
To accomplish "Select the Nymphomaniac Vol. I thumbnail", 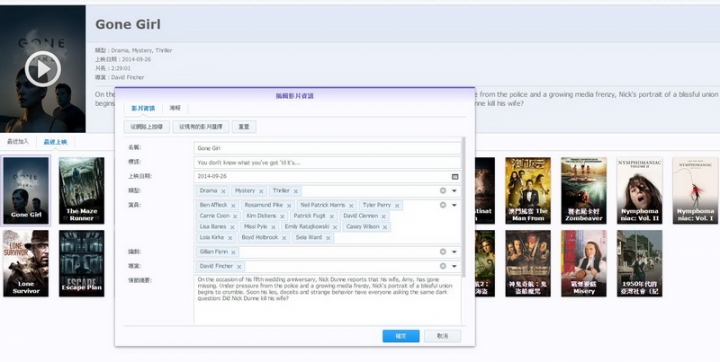I will (695, 190).
